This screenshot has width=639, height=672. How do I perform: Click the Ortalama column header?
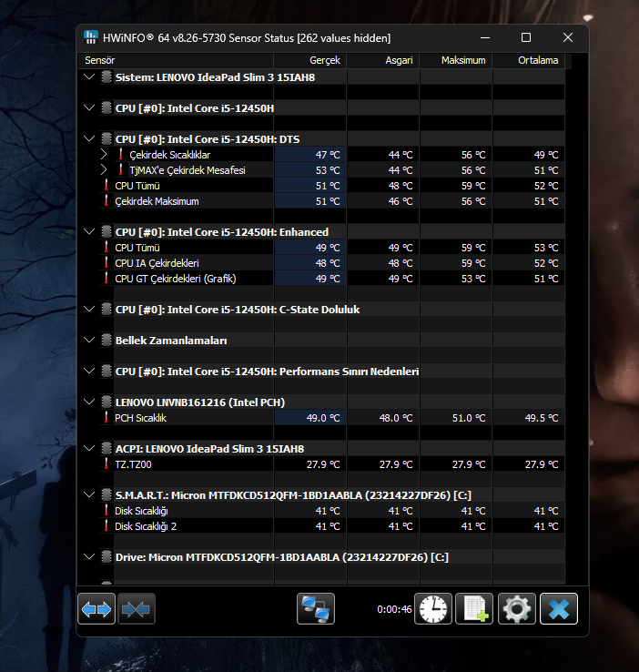[x=529, y=60]
